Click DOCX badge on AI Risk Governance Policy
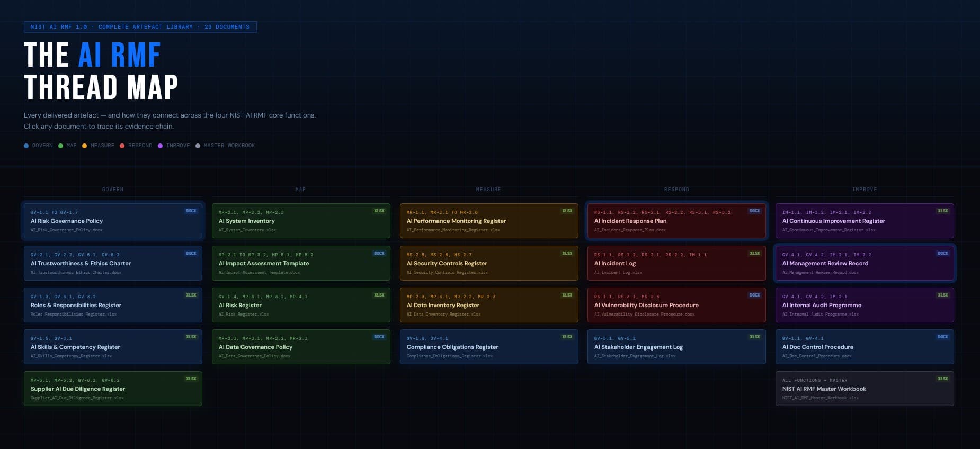Viewport: 980px width, 449px height. tap(191, 211)
